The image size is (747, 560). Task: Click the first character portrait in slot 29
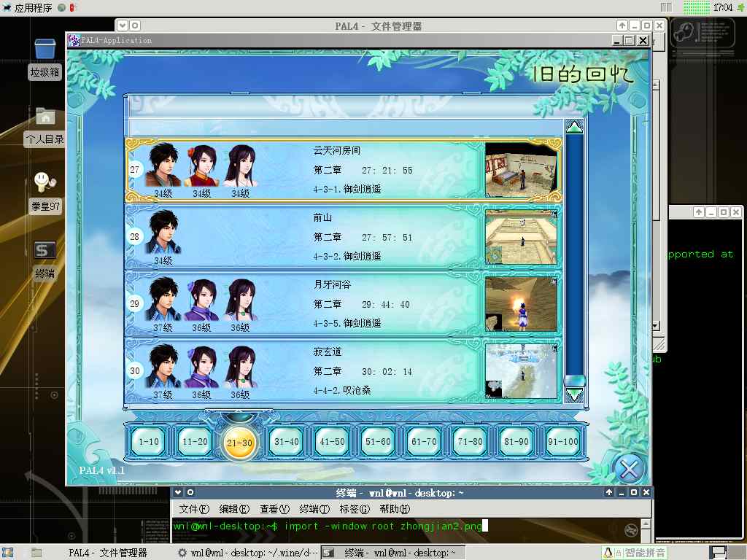163,300
